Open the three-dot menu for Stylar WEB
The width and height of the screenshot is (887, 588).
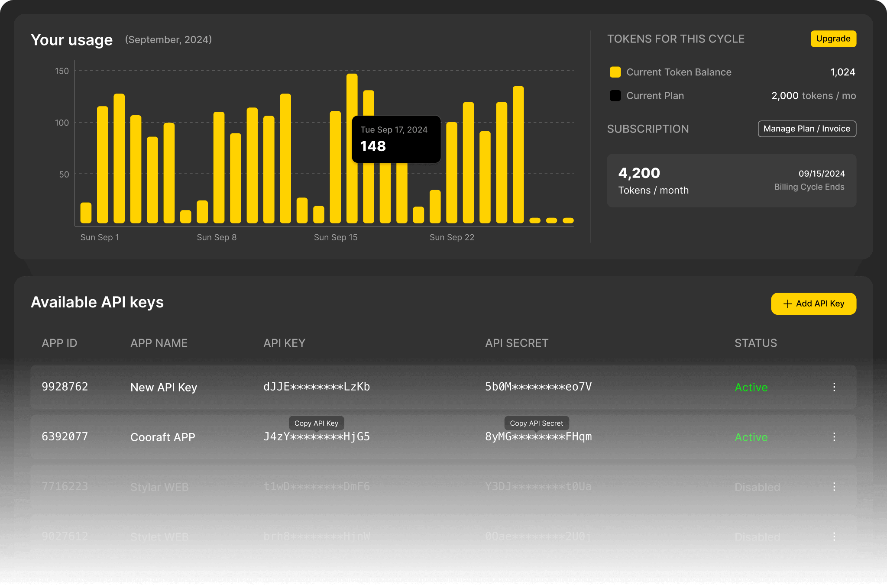click(x=834, y=487)
